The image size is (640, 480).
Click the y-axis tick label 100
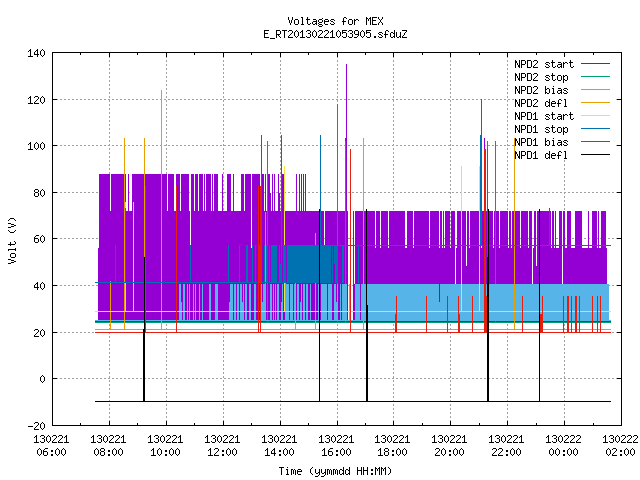point(36,146)
